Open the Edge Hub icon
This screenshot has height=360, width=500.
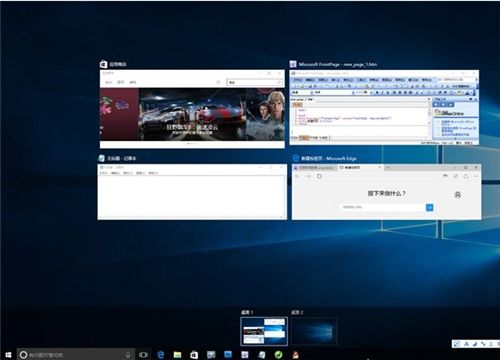click(445, 176)
